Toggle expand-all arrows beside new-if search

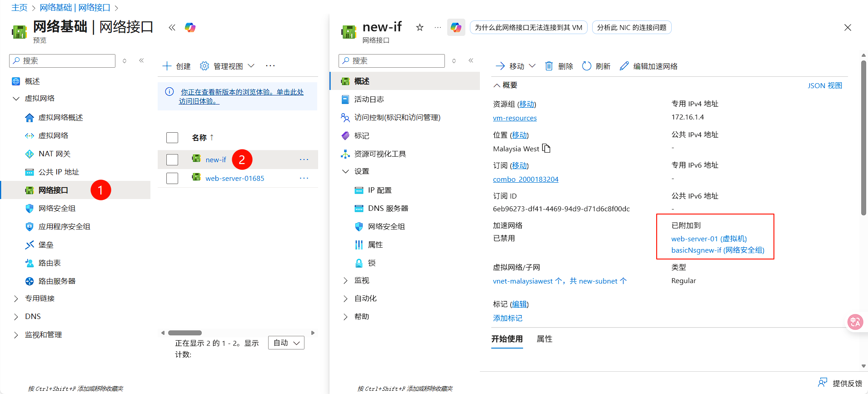click(x=454, y=60)
